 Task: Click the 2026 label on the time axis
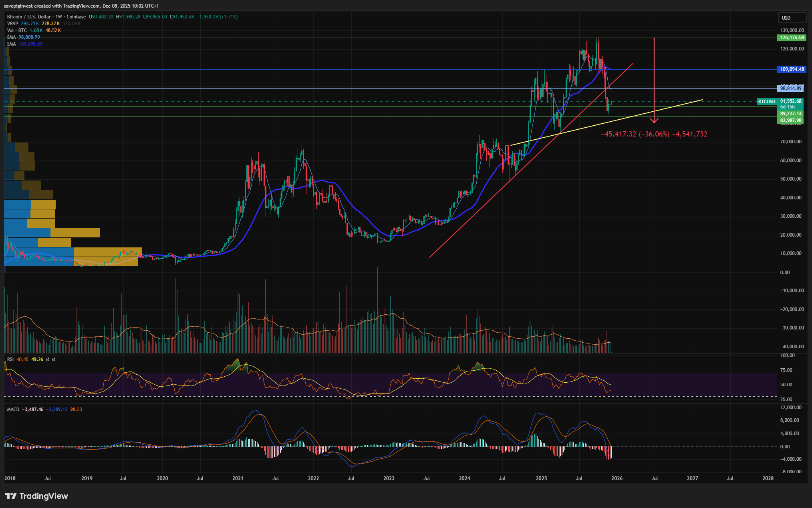617,478
